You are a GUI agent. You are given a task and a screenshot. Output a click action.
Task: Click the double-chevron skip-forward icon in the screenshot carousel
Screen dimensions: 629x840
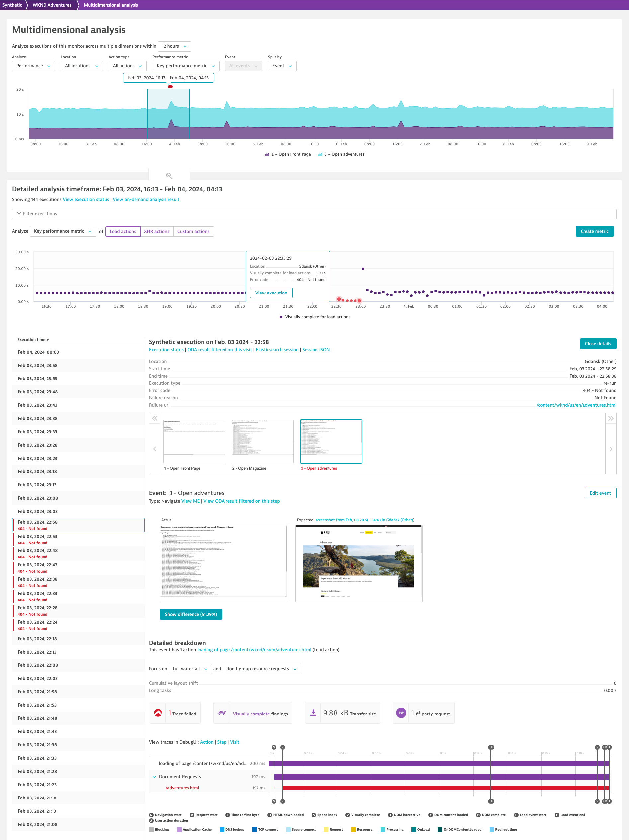point(611,418)
